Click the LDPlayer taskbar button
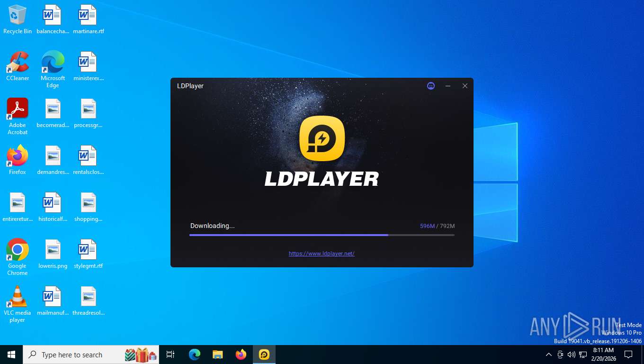This screenshot has height=364, width=644. click(264, 355)
